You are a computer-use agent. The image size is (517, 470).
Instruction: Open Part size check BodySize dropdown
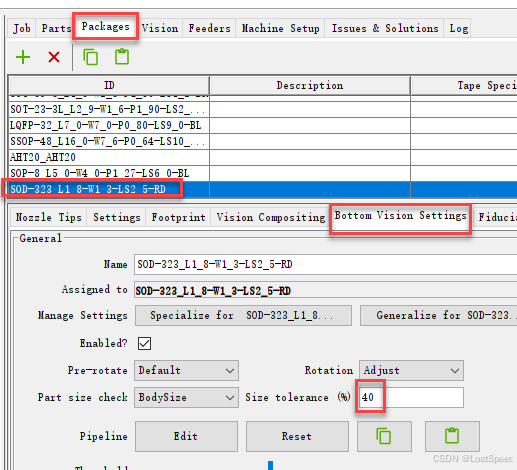coord(186,397)
